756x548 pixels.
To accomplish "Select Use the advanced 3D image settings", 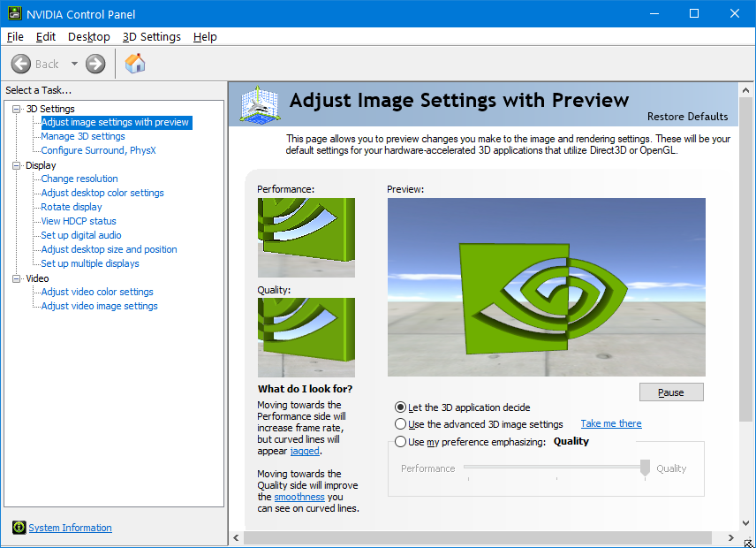I will click(x=400, y=424).
